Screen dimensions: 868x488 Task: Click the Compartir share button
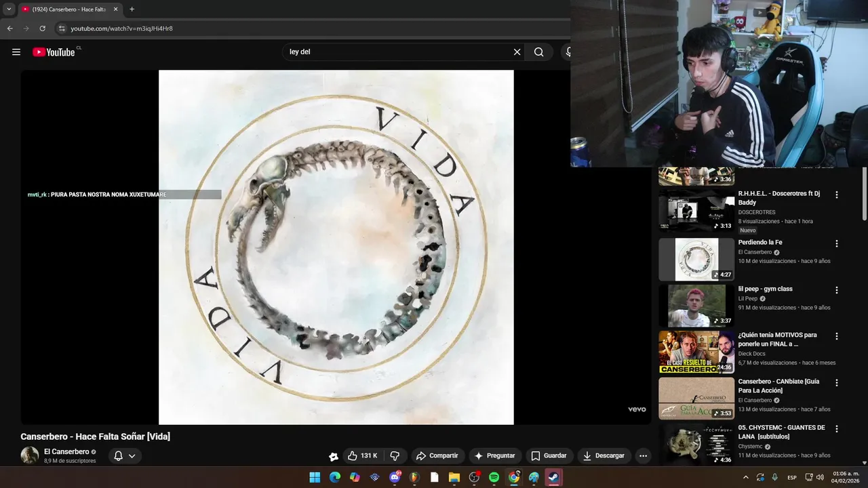tap(437, 455)
